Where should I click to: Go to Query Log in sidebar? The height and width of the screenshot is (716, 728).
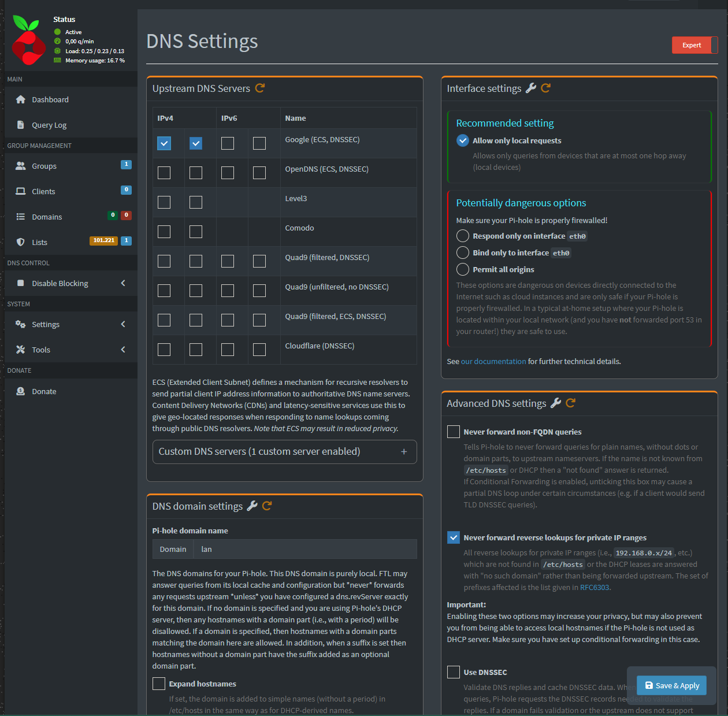coord(49,125)
